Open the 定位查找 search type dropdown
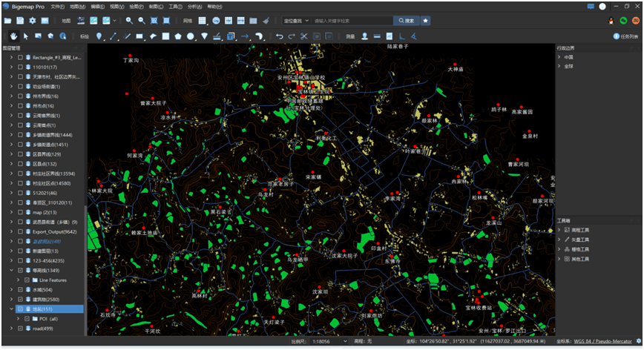 pyautogui.click(x=296, y=21)
